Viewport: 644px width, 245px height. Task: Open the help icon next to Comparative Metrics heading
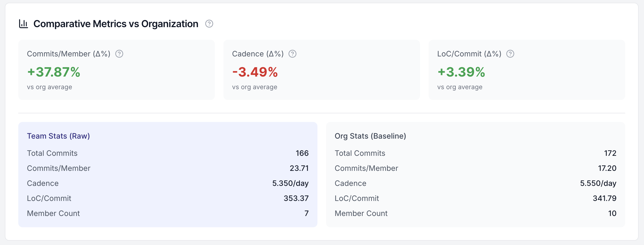tap(209, 24)
